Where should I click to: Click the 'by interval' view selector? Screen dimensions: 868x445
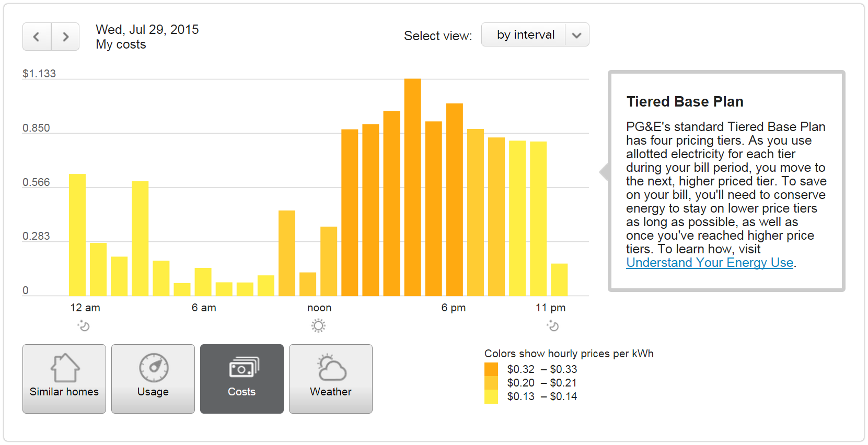525,35
